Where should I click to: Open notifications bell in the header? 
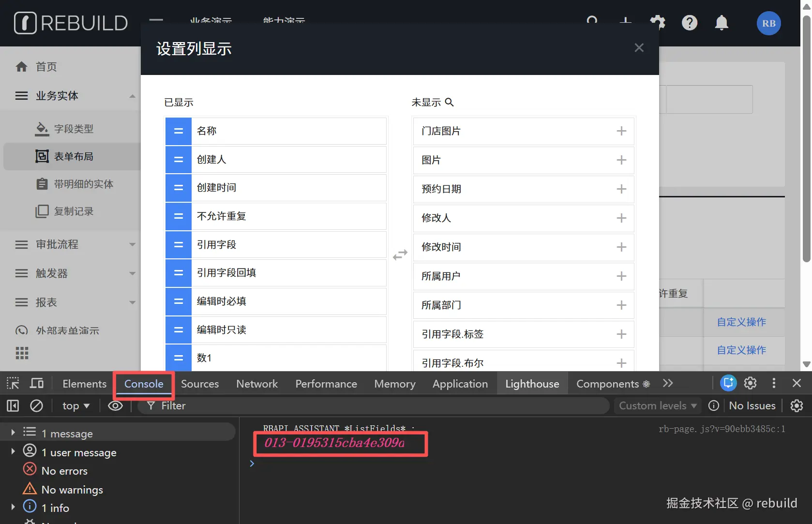tap(721, 23)
